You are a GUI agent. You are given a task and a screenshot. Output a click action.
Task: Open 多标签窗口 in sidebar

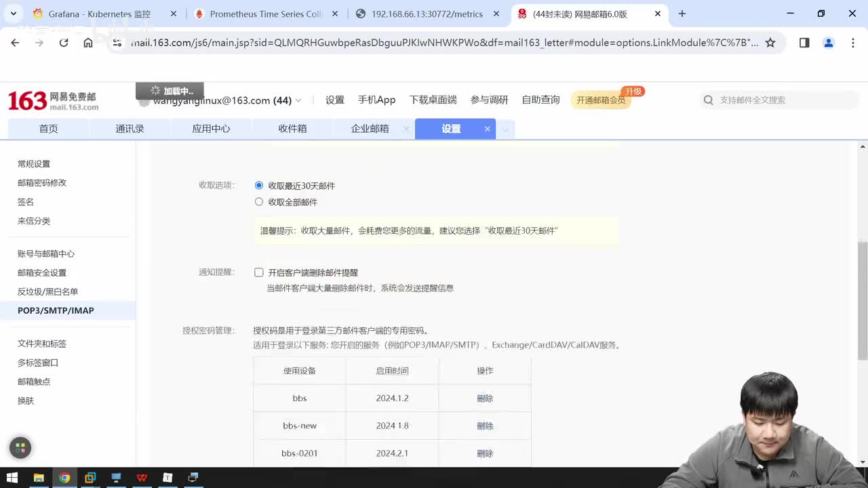tap(38, 363)
